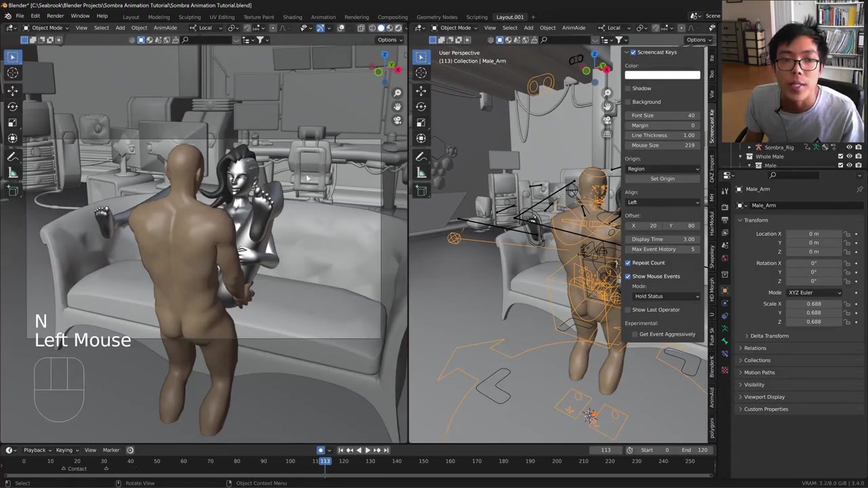Image resolution: width=868 pixels, height=488 pixels.
Task: Click the pan hand icon in left viewport
Action: tap(397, 106)
